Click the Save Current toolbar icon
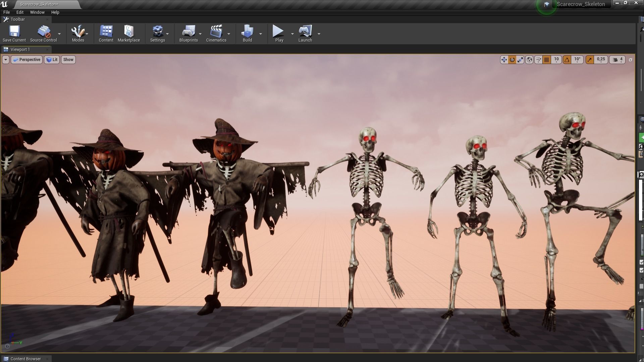 (x=14, y=32)
